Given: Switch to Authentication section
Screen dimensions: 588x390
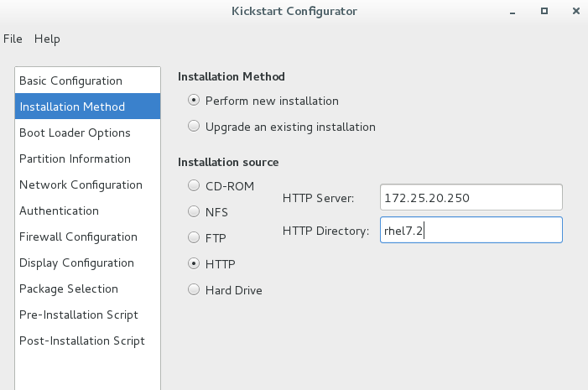Looking at the screenshot, I should 87,211.
